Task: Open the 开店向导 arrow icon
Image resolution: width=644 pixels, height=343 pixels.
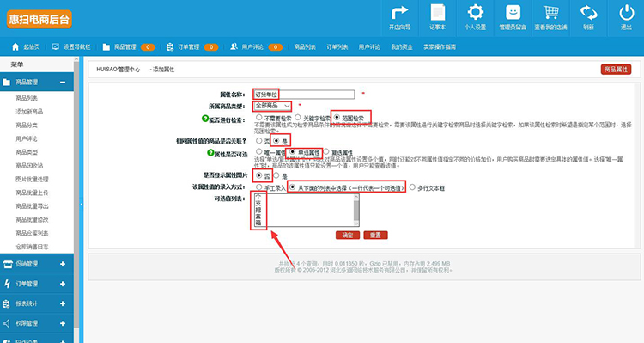Action: point(399,13)
